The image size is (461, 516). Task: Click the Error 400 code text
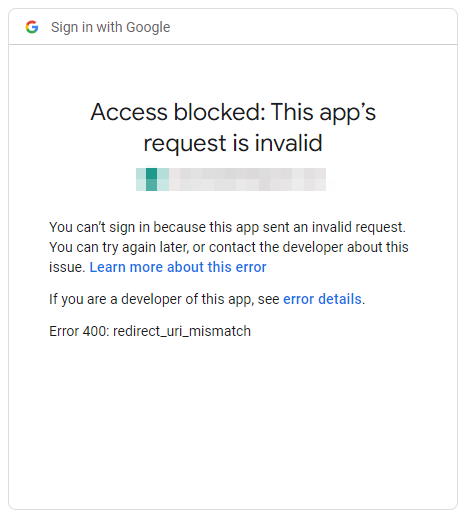pos(79,331)
